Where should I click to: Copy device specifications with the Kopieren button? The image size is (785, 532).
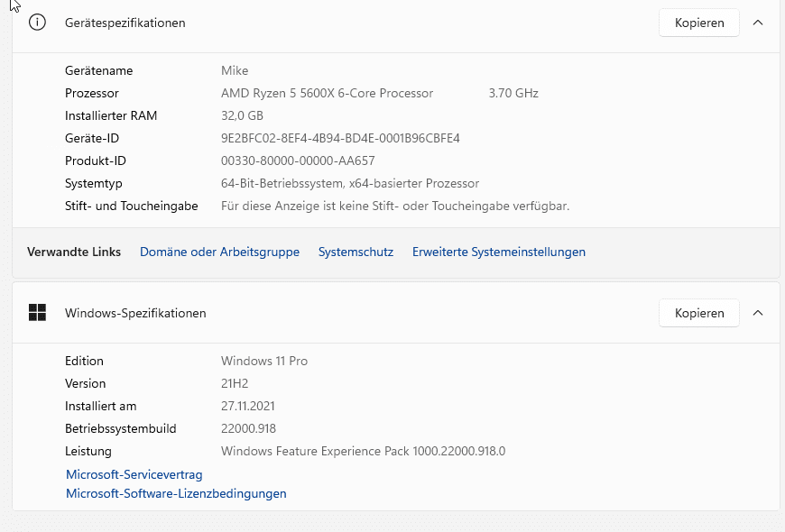[x=699, y=23]
